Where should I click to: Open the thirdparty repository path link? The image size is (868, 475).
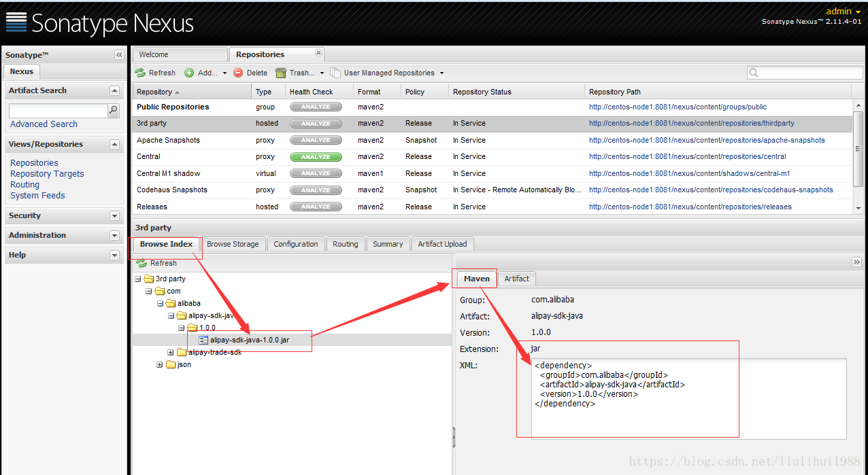pos(692,124)
